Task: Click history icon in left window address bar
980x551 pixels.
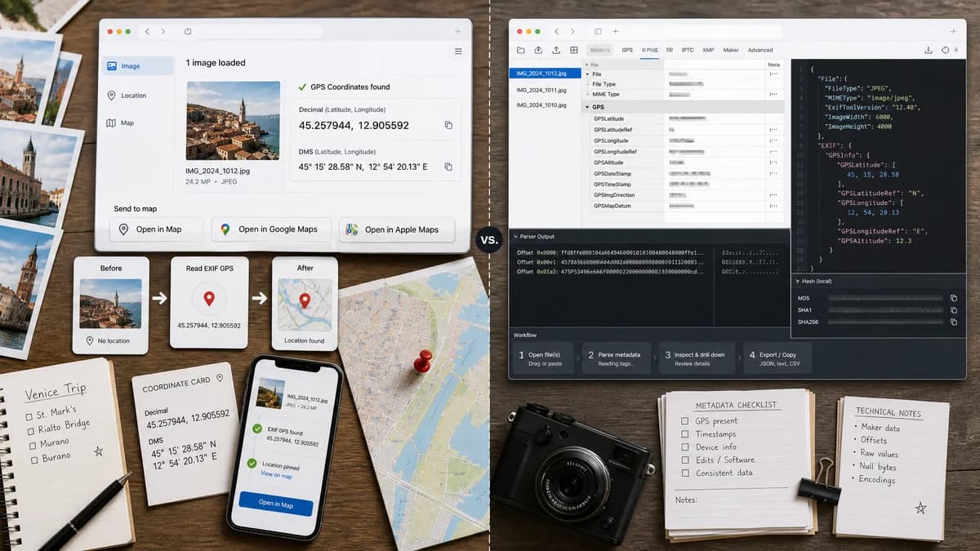Action: pyautogui.click(x=188, y=31)
